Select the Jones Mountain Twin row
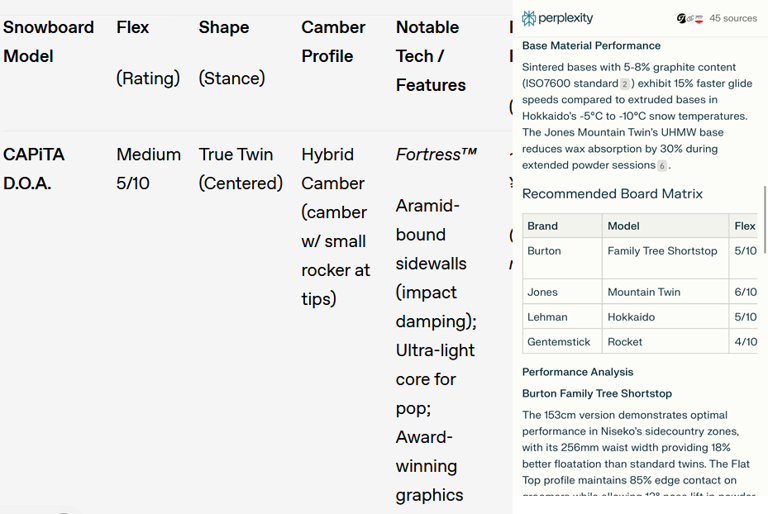This screenshot has height=514, width=768. pos(640,292)
